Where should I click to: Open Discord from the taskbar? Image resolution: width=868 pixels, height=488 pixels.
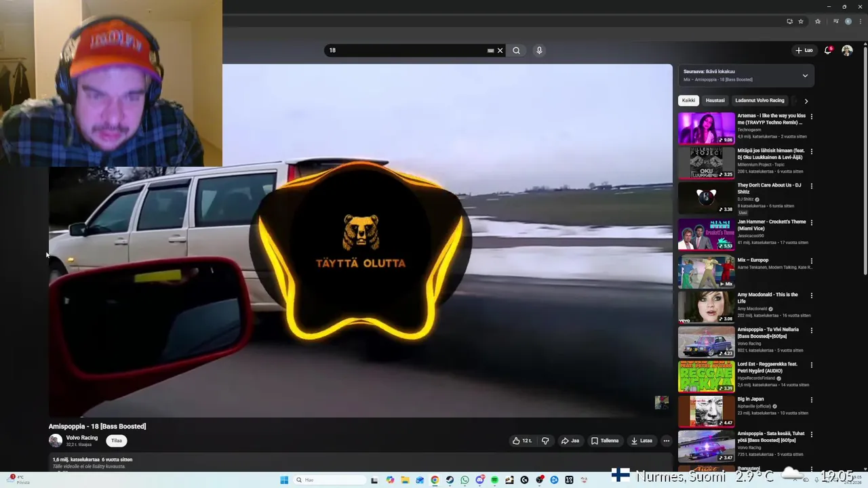coord(480,480)
